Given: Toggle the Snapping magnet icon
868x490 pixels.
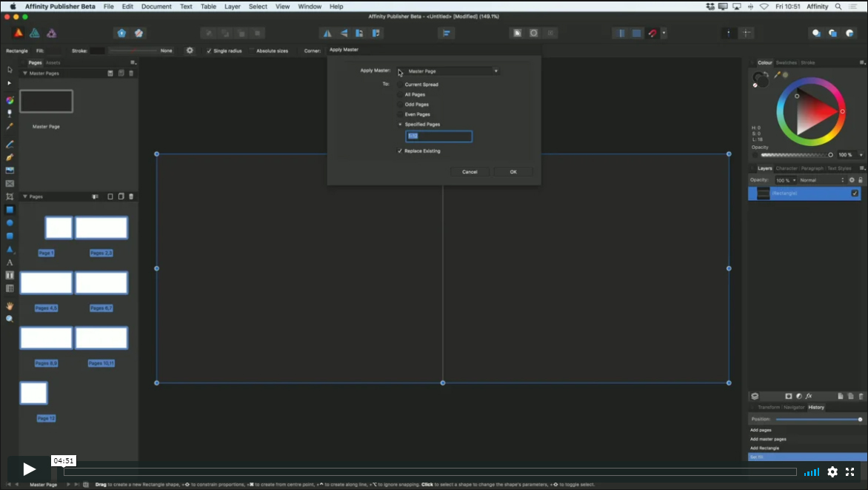Looking at the screenshot, I should (x=652, y=33).
